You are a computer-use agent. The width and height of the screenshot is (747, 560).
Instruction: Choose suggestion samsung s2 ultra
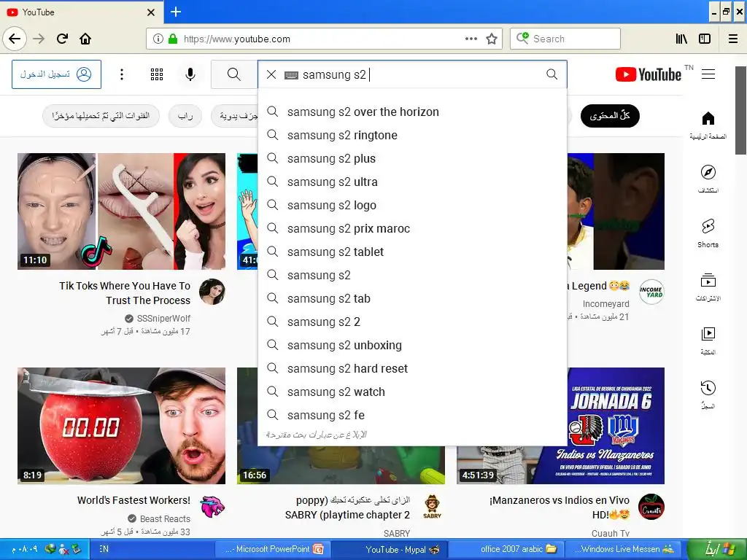pyautogui.click(x=413, y=182)
